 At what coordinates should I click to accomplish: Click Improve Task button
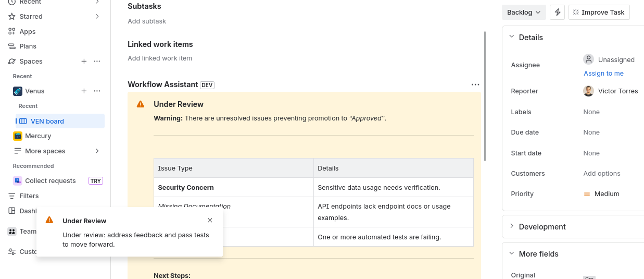point(599,13)
